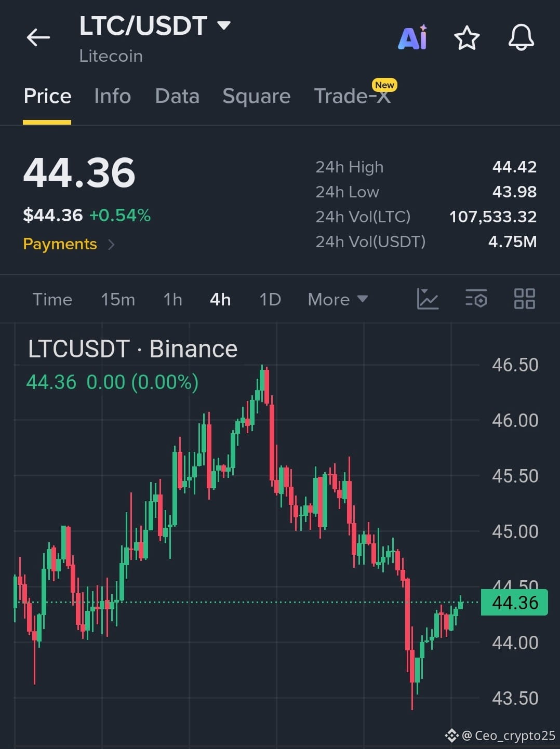
Task: Open the AI assistant icon
Action: [412, 37]
